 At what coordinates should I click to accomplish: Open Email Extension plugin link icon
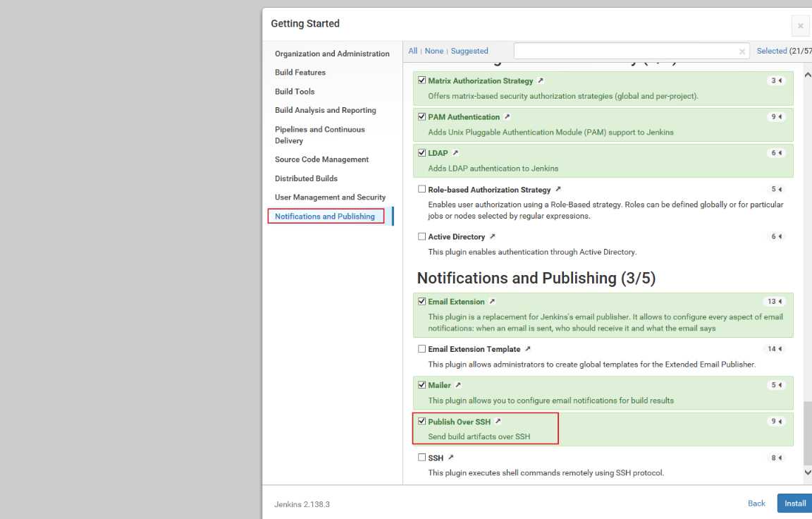[x=492, y=301]
